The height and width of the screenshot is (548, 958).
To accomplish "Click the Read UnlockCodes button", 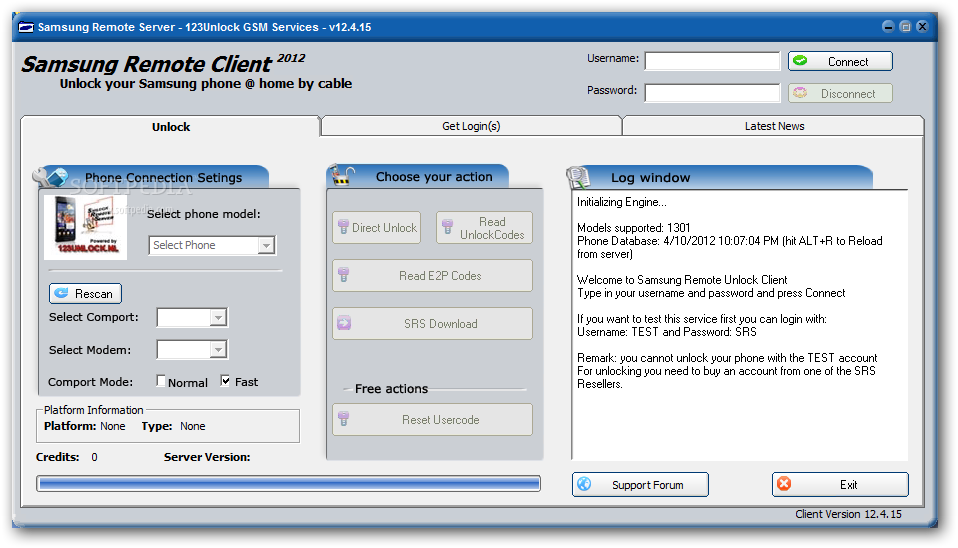I will pos(484,227).
